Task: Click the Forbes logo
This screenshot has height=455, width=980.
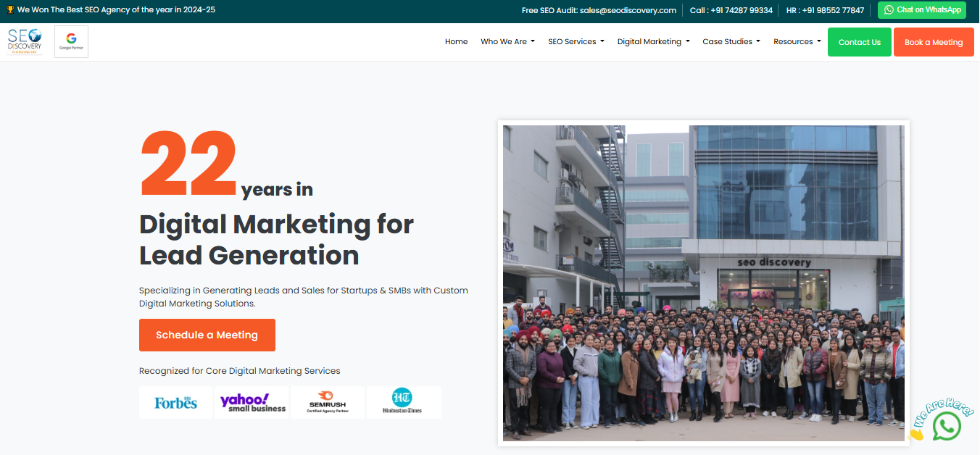Action: pos(175,403)
